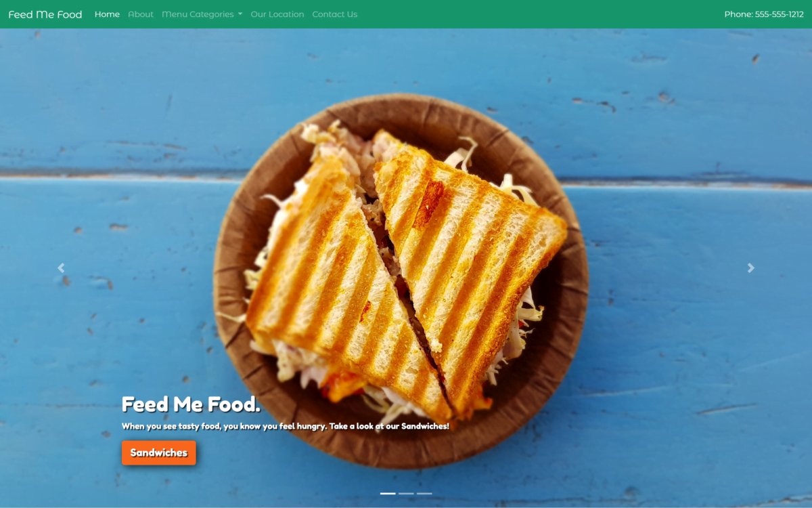This screenshot has width=812, height=508.
Task: Select the Contact Us nav link
Action: (335, 14)
